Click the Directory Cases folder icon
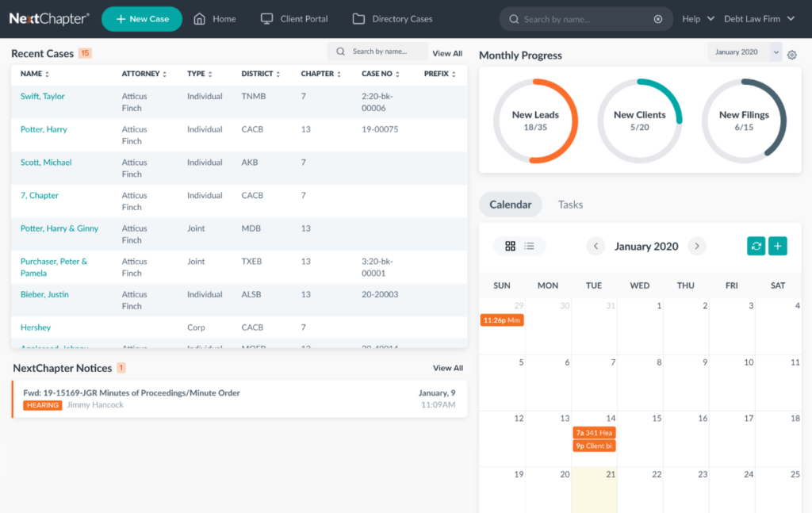Viewport: 812px width, 513px height. pos(358,19)
